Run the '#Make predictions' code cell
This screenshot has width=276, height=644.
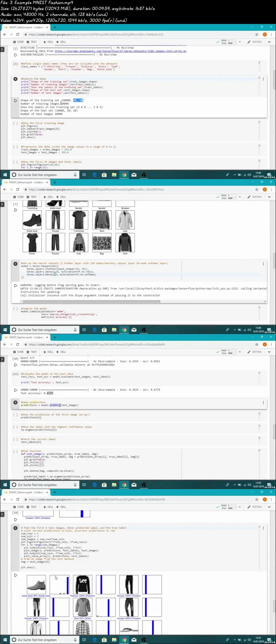point(15,402)
